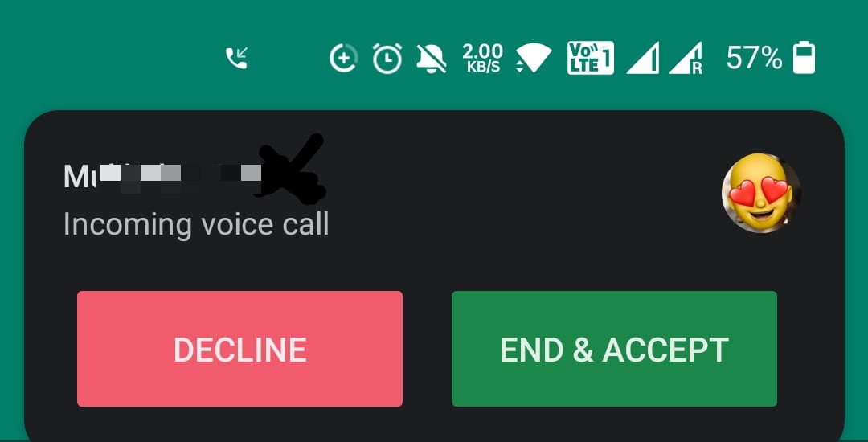Tap the black scribble over the name

click(293, 168)
